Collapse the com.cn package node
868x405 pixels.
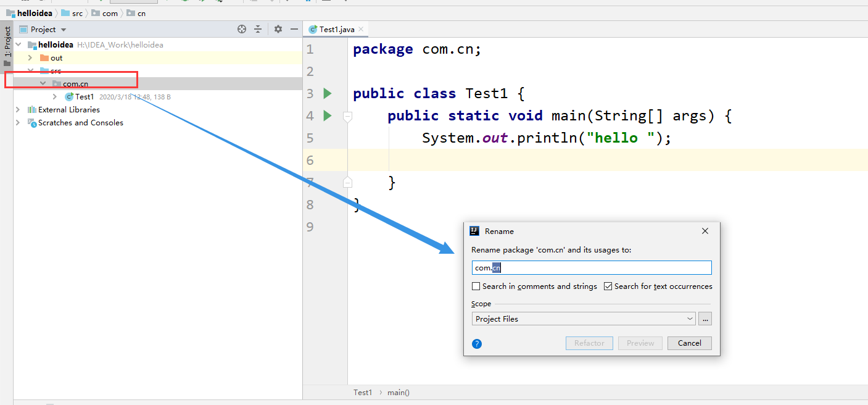click(x=43, y=84)
